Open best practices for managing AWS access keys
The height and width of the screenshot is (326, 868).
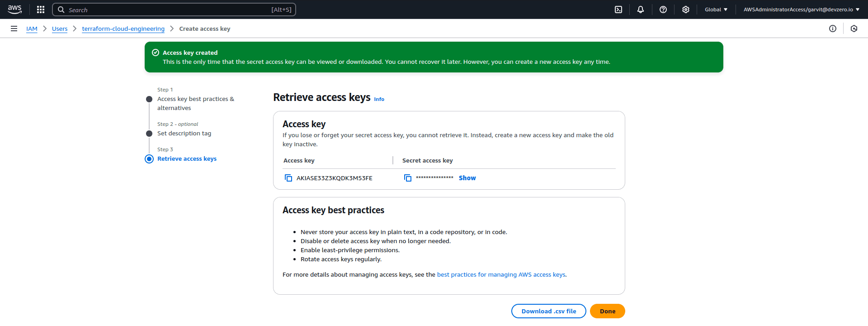click(501, 274)
